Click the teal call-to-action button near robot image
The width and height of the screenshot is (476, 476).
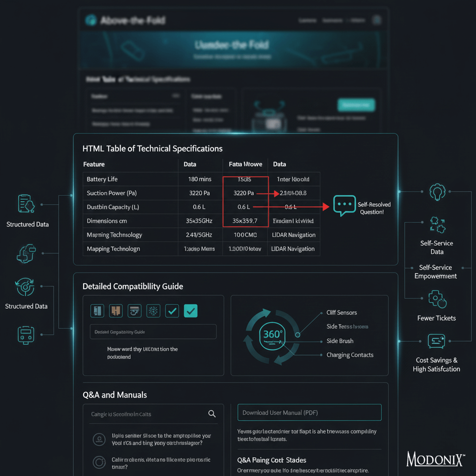pos(356,105)
